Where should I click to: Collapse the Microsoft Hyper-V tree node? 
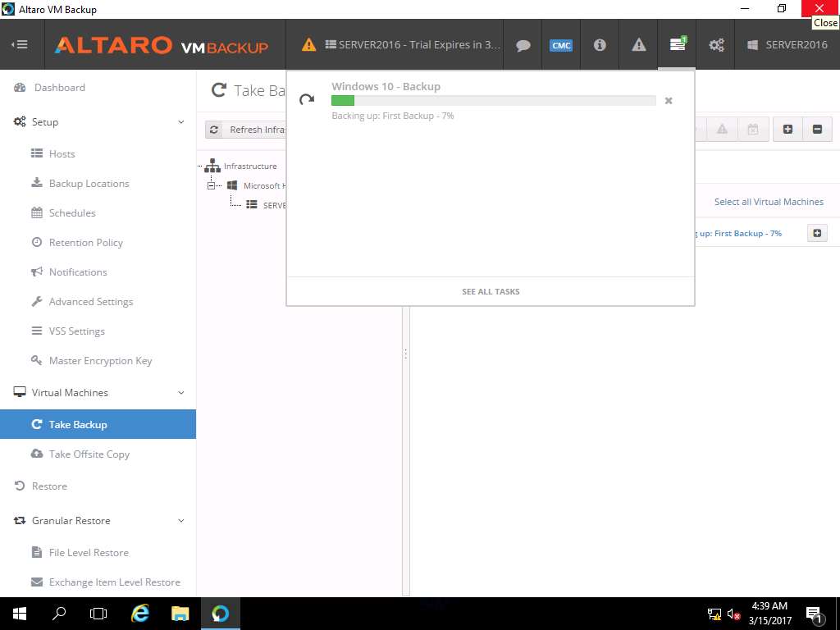pos(211,186)
